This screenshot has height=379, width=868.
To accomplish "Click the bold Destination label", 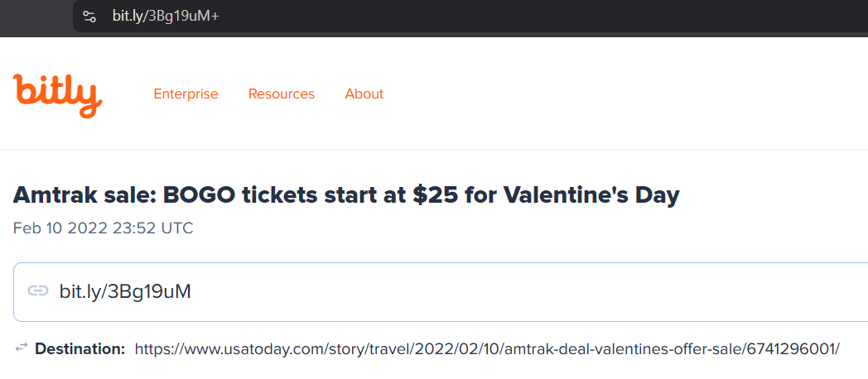I will click(x=80, y=349).
